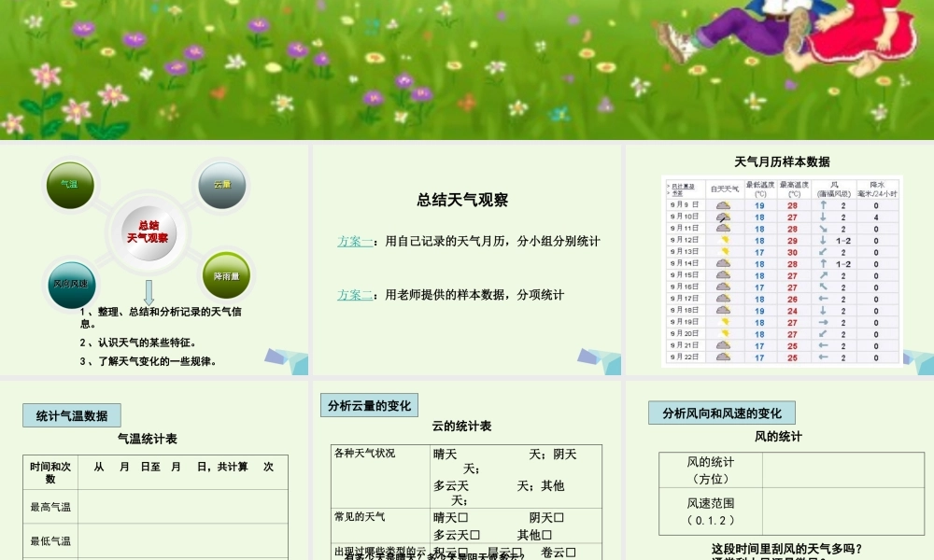The width and height of the screenshot is (934, 560).
Task: Click the 常见的天气 table cell
Action: tap(380, 525)
